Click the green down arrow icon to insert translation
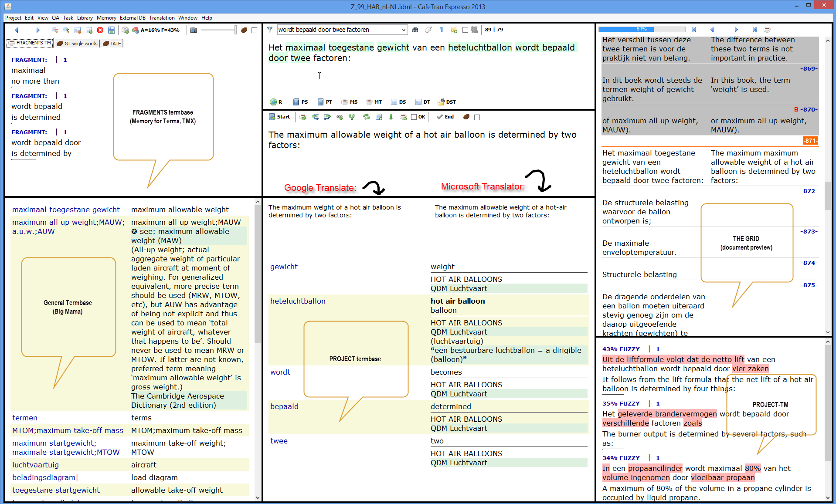The image size is (836, 504). click(391, 117)
